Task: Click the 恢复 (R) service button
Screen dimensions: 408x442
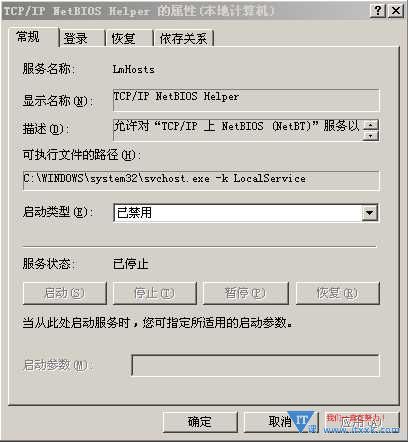Action: coord(338,293)
